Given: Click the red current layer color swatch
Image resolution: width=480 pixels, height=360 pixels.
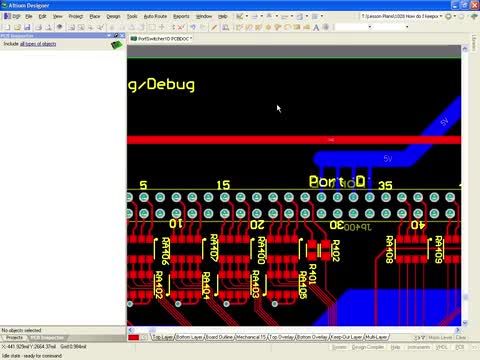Looking at the screenshot, I should [133, 338].
